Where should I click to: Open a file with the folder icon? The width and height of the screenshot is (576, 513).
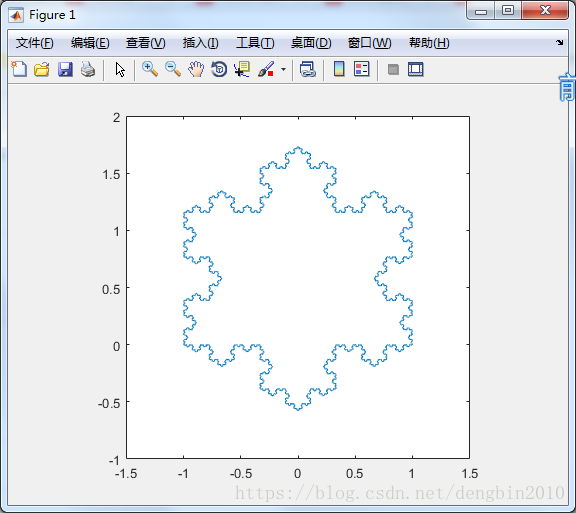pos(42,69)
